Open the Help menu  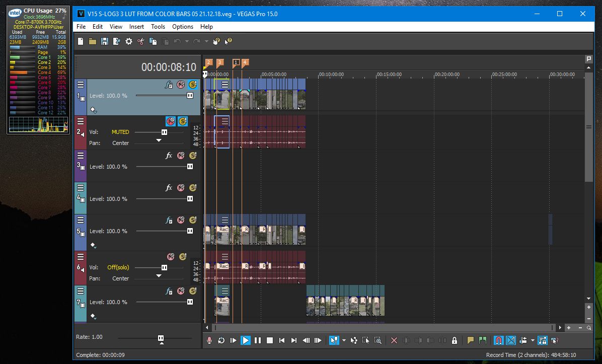pyautogui.click(x=206, y=27)
